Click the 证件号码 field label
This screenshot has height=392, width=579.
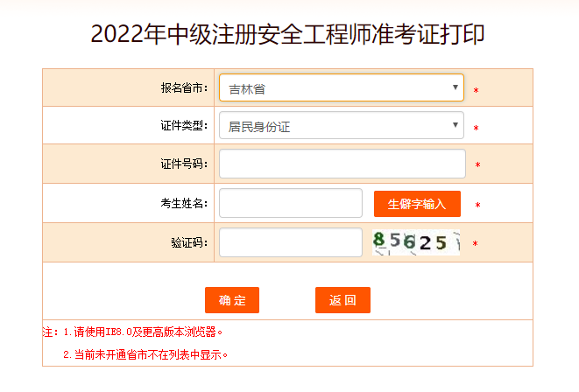tap(184, 164)
